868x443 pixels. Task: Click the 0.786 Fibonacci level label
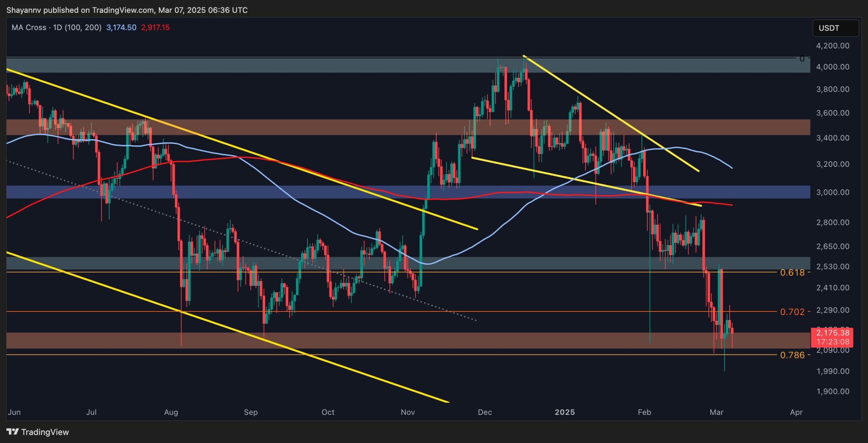792,355
